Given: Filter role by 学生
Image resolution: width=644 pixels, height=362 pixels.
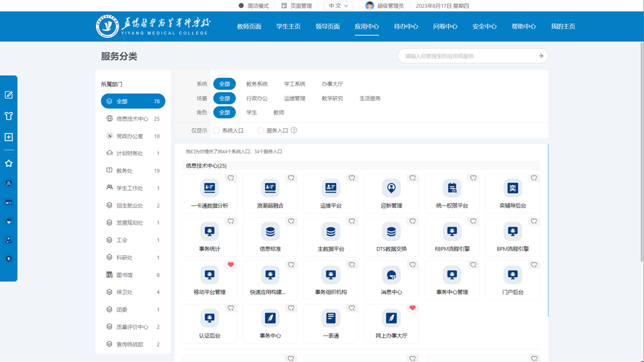Looking at the screenshot, I should [x=251, y=113].
